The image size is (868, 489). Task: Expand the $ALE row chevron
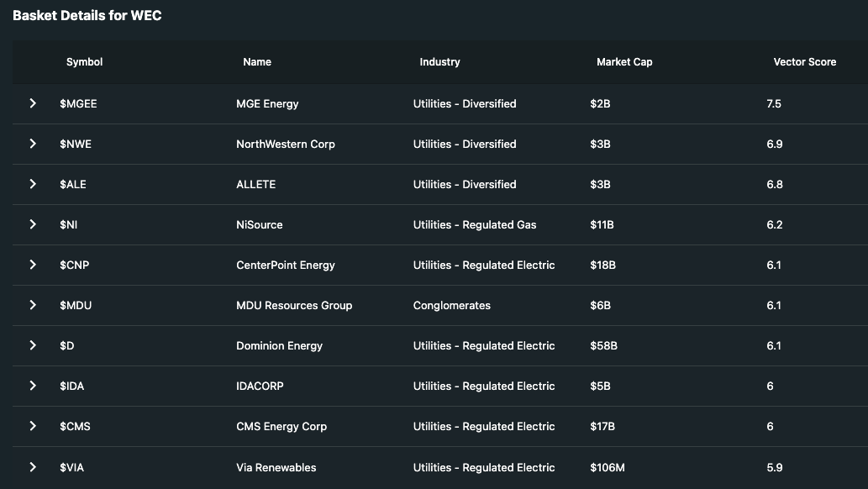tap(33, 184)
